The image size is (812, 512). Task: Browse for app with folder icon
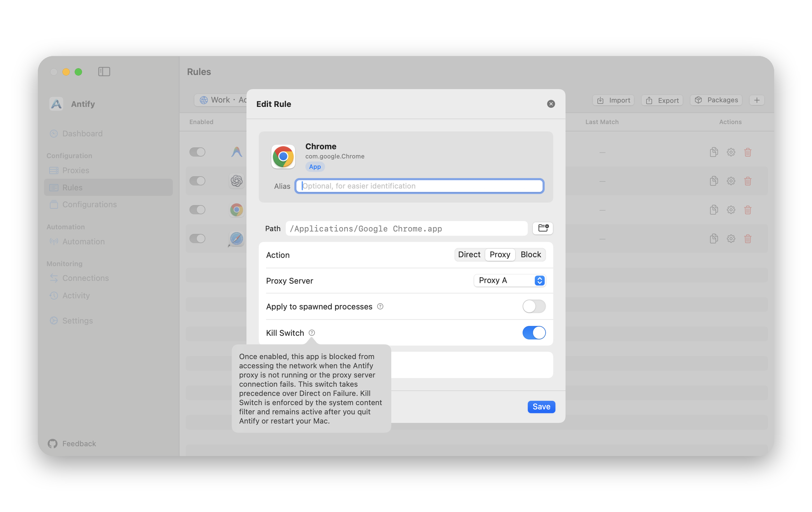(x=542, y=228)
